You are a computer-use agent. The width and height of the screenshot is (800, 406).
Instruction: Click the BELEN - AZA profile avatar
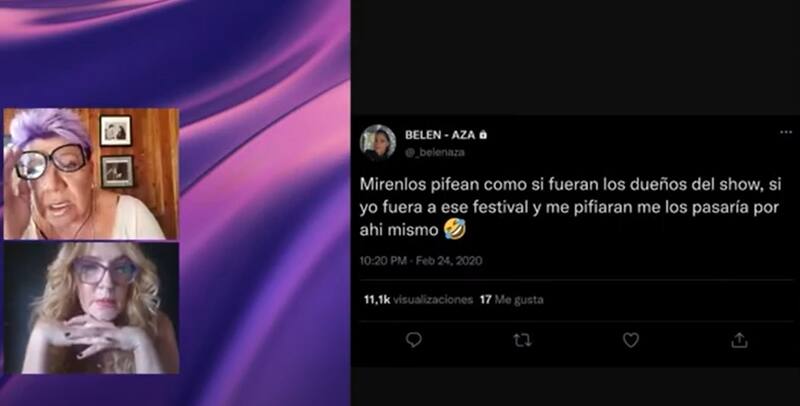pos(378,142)
